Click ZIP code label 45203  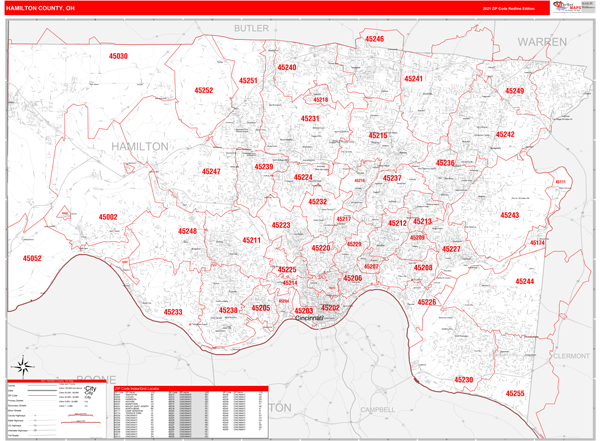[x=304, y=311]
